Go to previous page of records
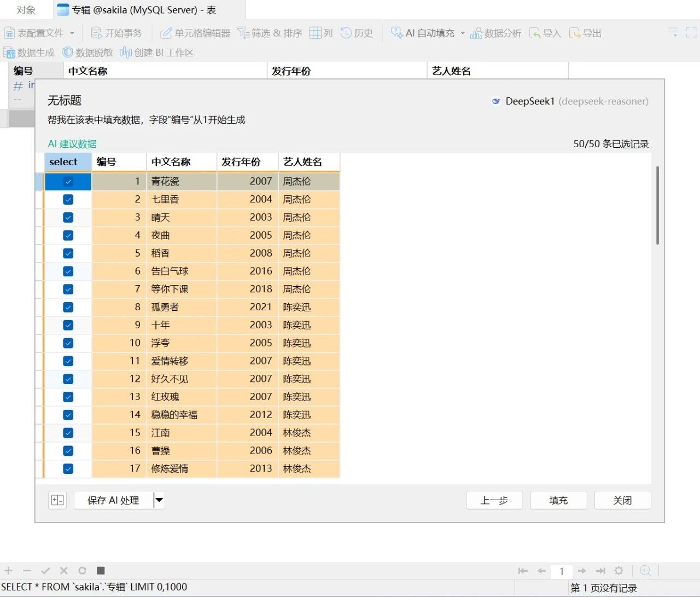 pyautogui.click(x=541, y=571)
